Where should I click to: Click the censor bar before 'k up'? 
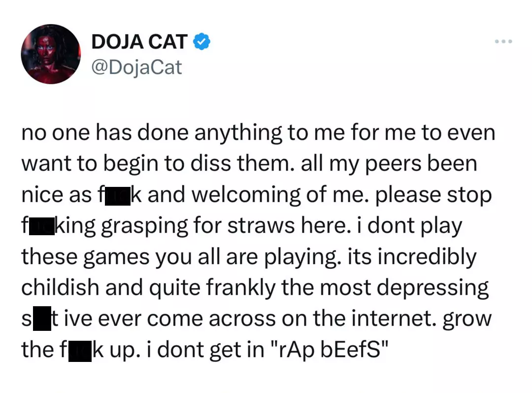coord(80,351)
